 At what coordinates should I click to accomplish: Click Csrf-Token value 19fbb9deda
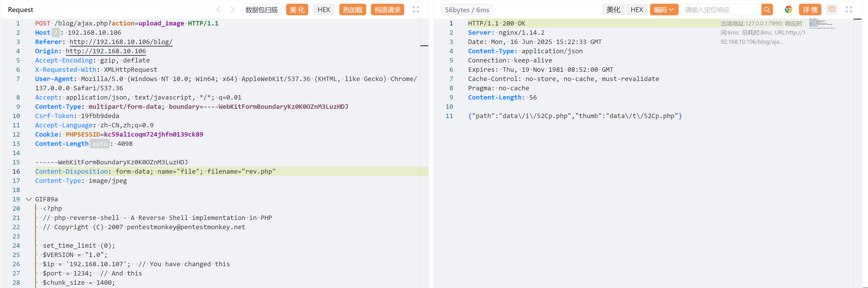coord(100,116)
